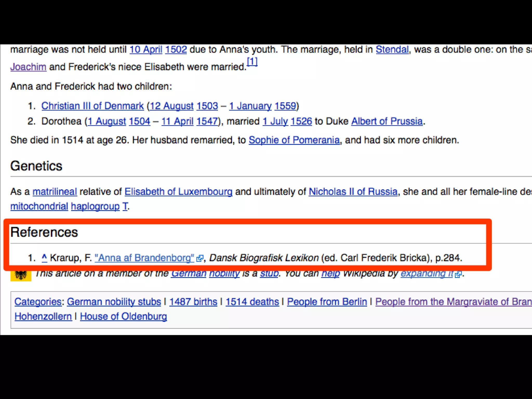The image size is (532, 399).
Task: Open footnote marker [1]
Action: 252,62
